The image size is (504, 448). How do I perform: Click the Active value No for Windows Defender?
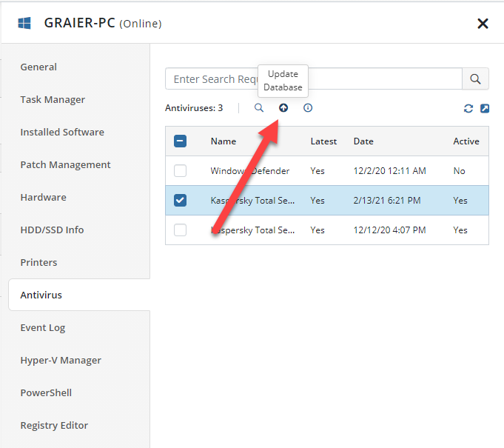click(x=460, y=171)
